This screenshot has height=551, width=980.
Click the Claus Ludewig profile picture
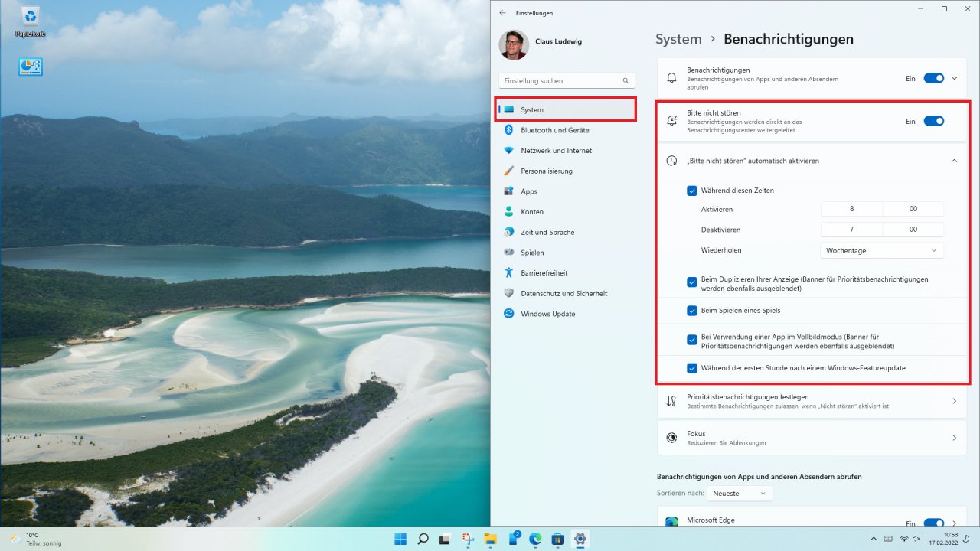click(514, 44)
